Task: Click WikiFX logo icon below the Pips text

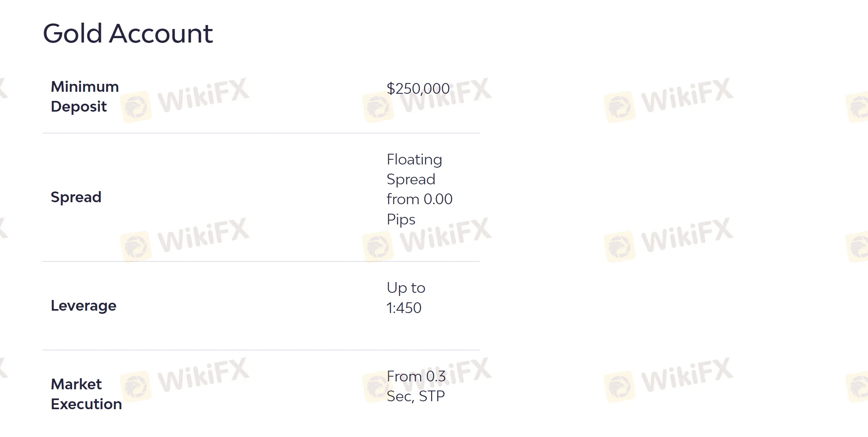Action: click(x=378, y=247)
